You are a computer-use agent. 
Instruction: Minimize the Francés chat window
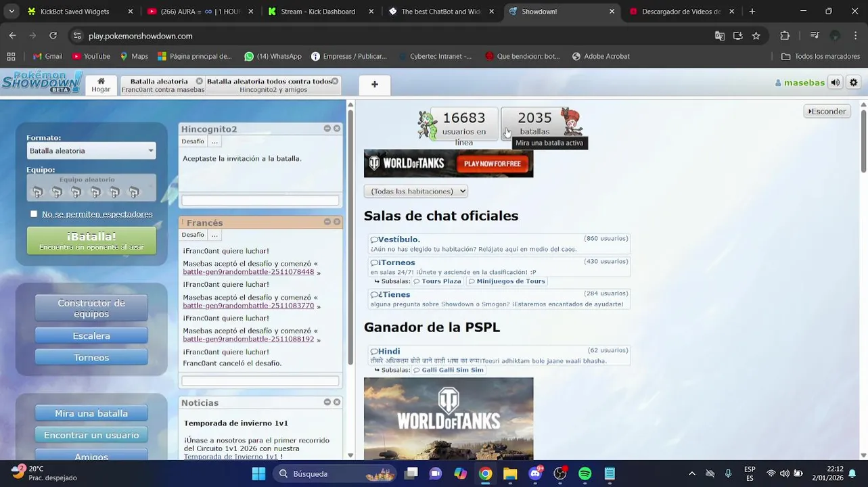point(327,222)
